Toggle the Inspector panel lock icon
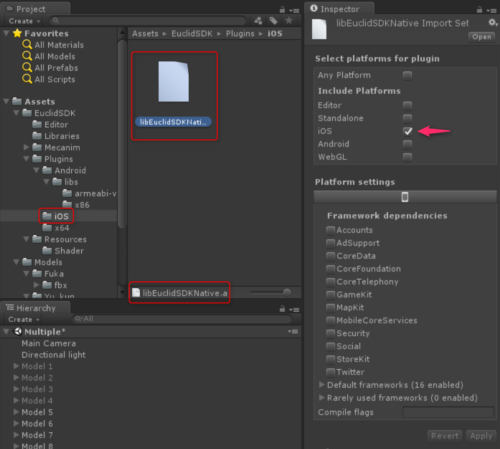This screenshot has width=500, height=449. click(x=479, y=10)
